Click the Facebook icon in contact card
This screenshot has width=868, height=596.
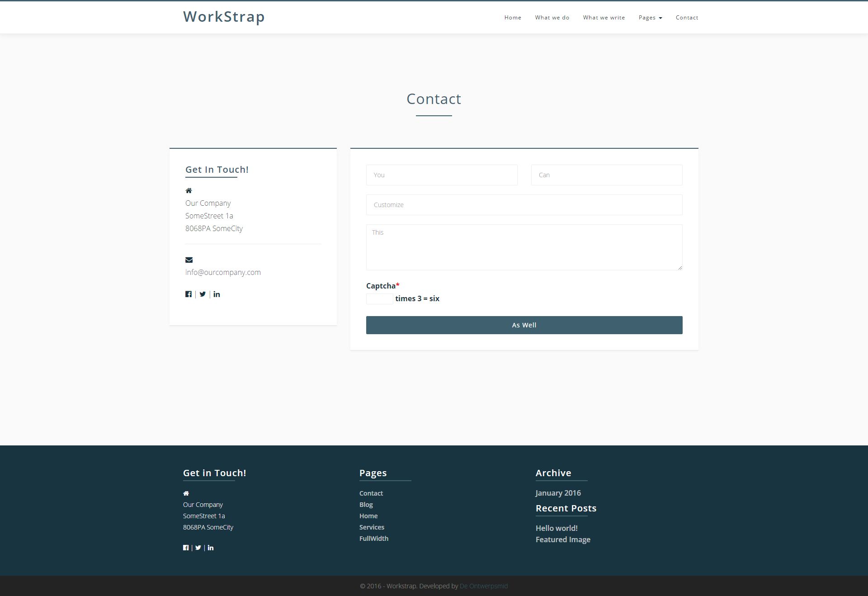coord(189,294)
